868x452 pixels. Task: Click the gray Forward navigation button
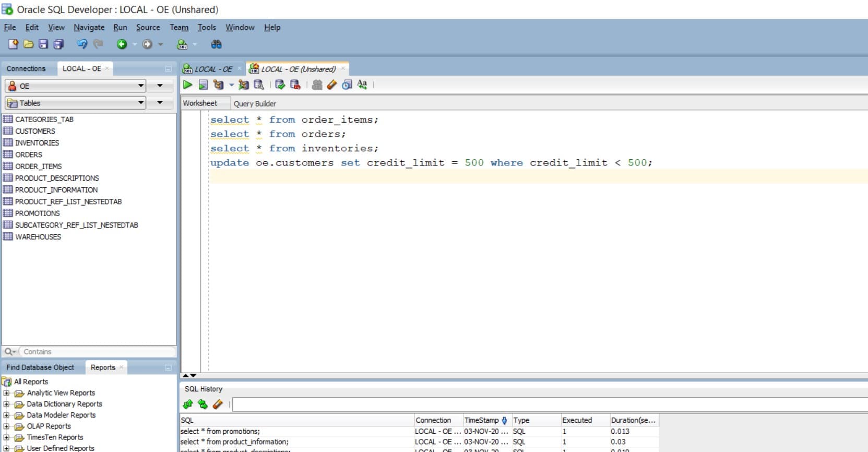[x=148, y=44]
